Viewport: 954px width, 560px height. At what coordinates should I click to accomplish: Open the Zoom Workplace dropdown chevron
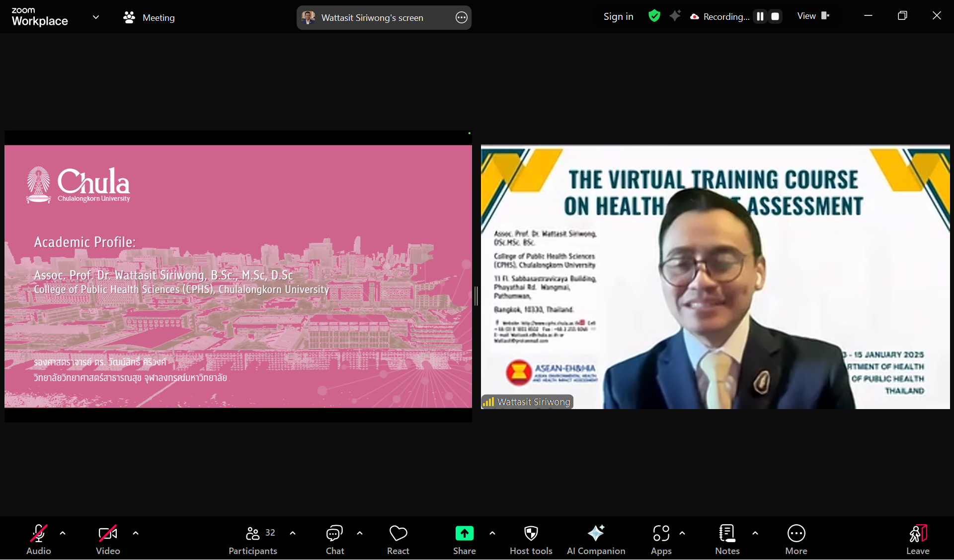click(x=96, y=17)
